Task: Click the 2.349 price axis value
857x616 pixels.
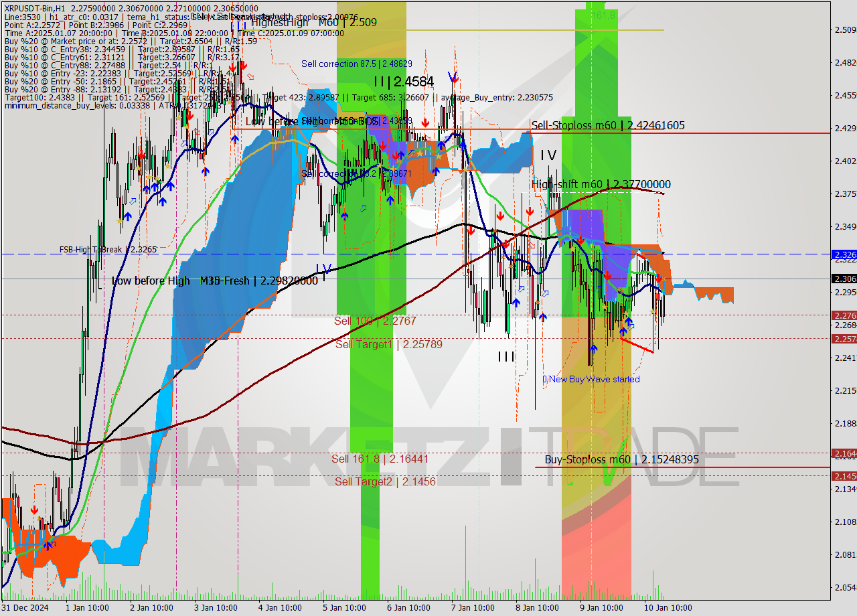Action: click(x=844, y=226)
